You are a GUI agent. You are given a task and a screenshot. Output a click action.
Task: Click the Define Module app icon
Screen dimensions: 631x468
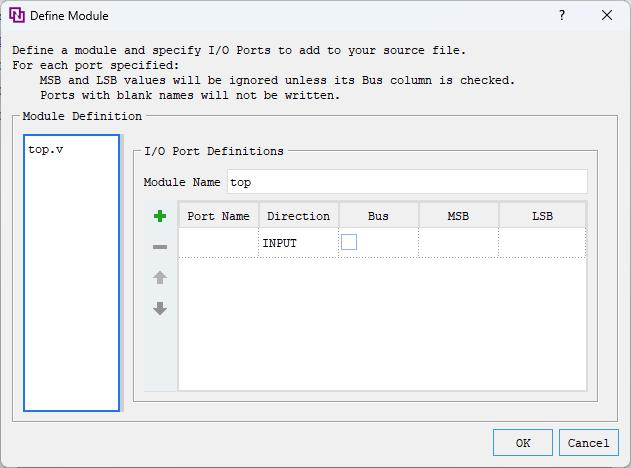pos(16,16)
